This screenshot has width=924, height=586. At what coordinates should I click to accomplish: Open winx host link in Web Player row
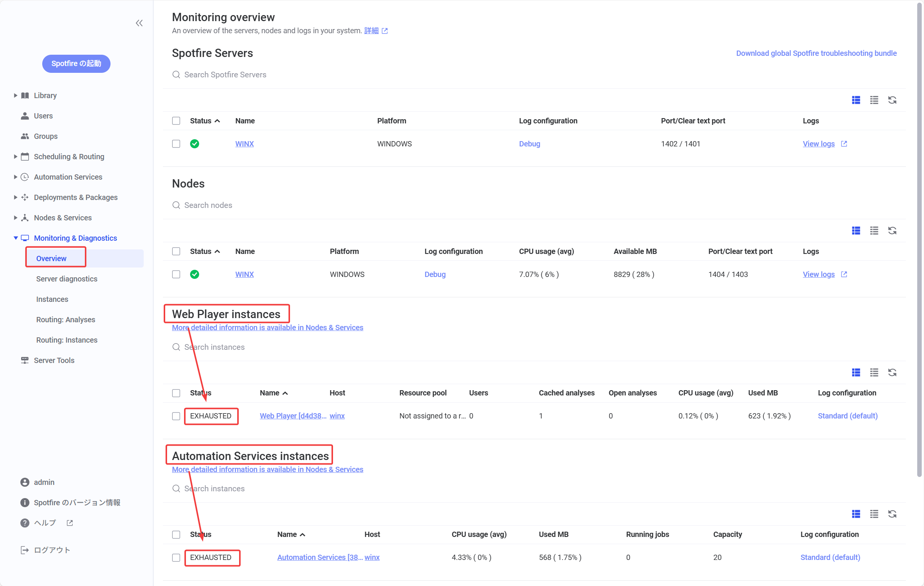337,416
